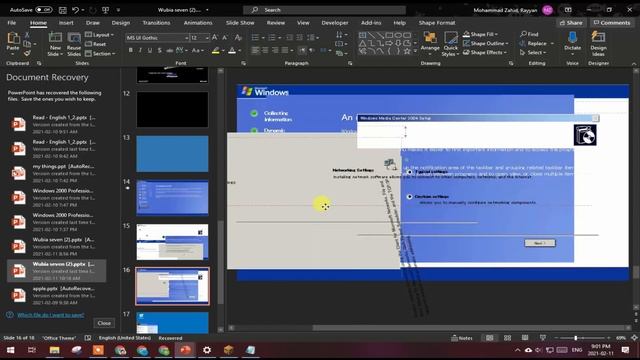Click the Format Painter brush icon
The height and width of the screenshot is (360, 640).
click(x=27, y=53)
